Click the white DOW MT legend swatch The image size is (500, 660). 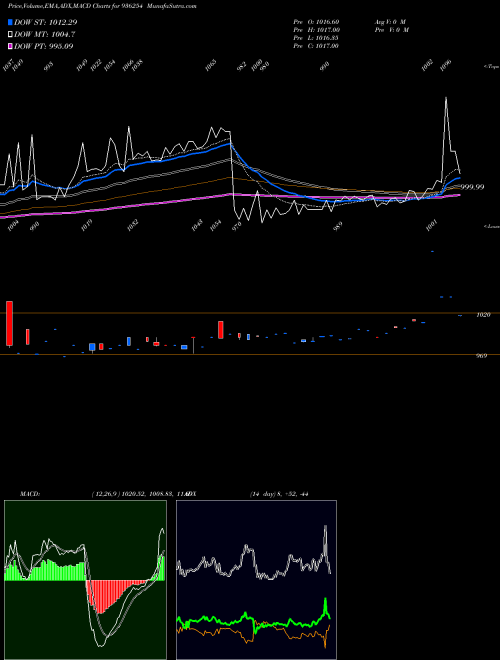click(x=11, y=34)
